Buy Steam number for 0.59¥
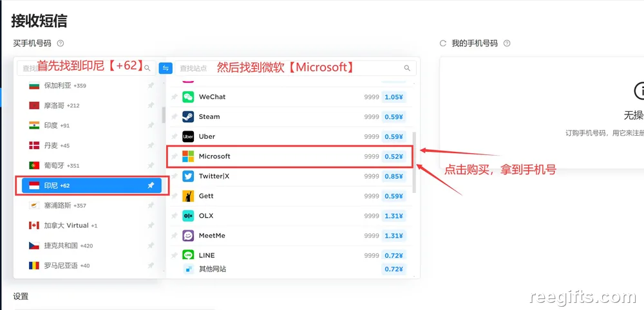Screen dimensions: 644x310 click(x=393, y=117)
